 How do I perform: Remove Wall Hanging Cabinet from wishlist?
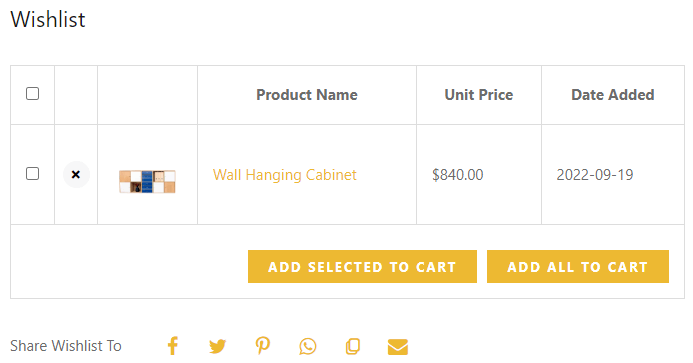click(x=76, y=175)
